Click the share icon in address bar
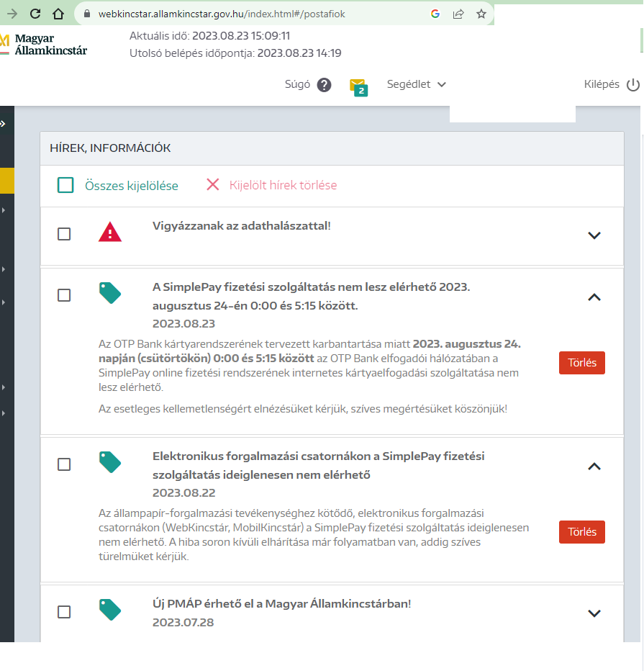Screen dimensions: 644x671 tap(458, 14)
